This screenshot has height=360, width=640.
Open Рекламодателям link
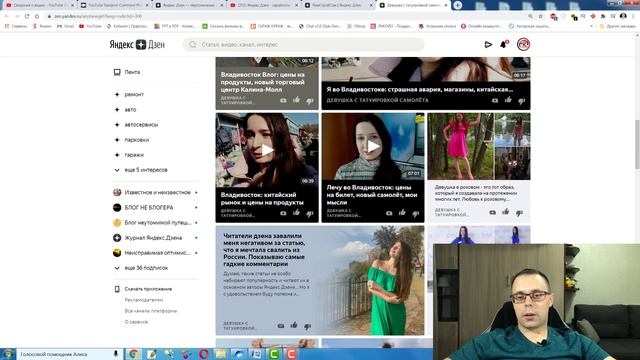(144, 300)
